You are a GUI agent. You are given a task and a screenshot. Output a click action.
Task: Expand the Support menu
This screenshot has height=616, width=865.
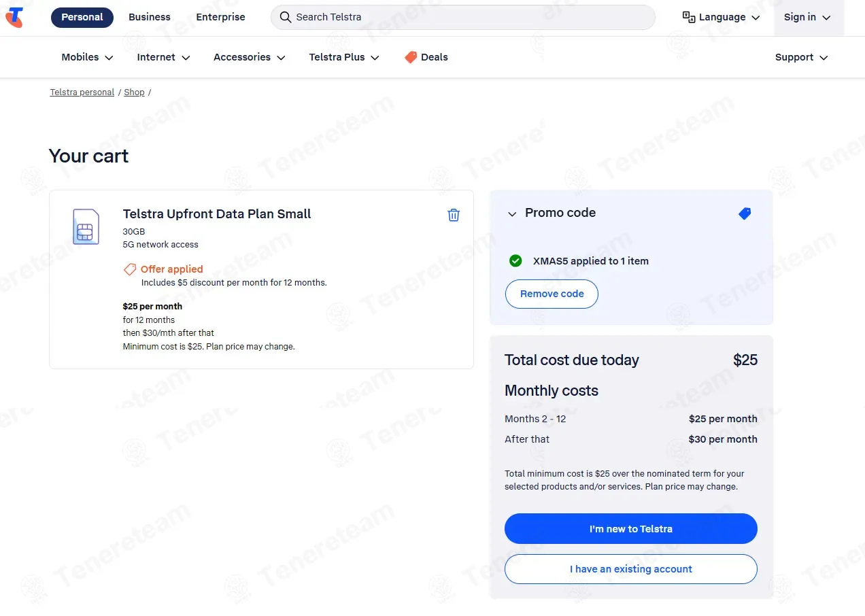point(801,57)
